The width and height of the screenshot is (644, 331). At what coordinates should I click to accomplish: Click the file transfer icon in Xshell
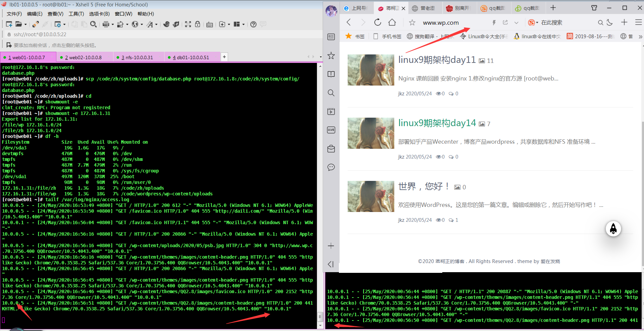click(x=120, y=24)
